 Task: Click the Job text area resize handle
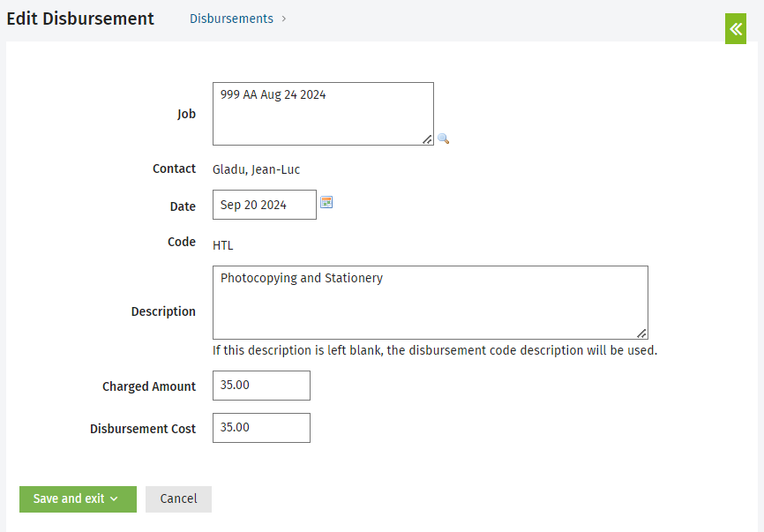[427, 139]
